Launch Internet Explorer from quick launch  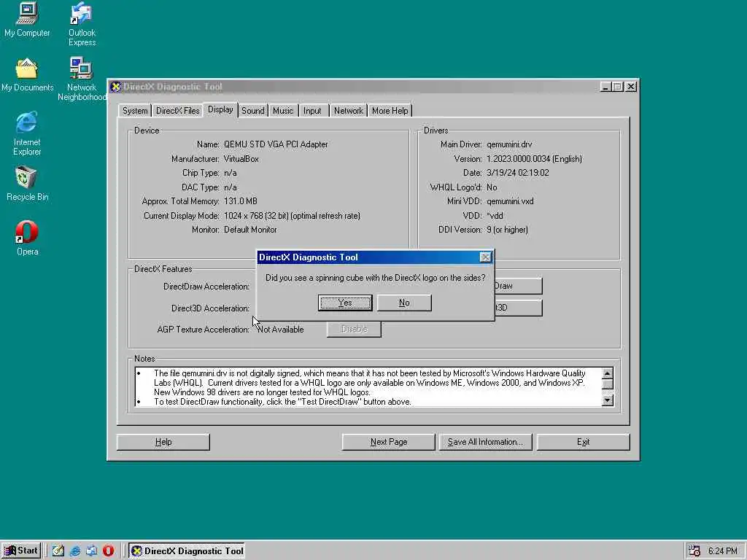pyautogui.click(x=75, y=551)
